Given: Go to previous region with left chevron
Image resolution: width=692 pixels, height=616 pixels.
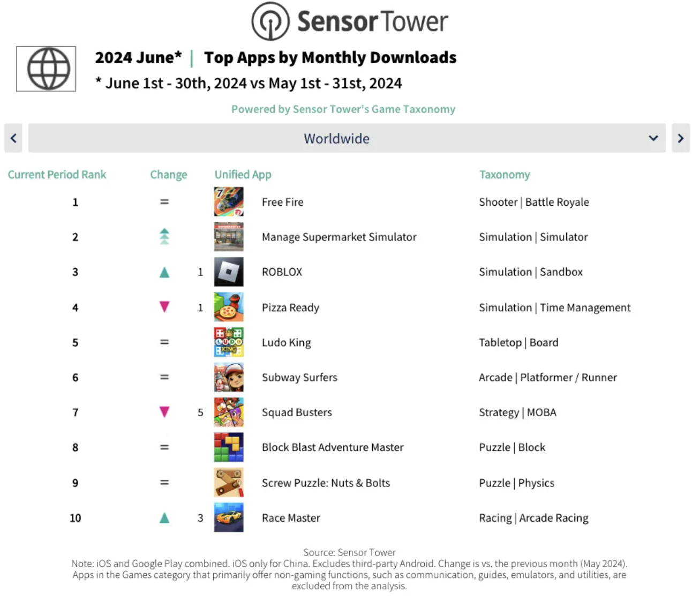Looking at the screenshot, I should coord(13,139).
